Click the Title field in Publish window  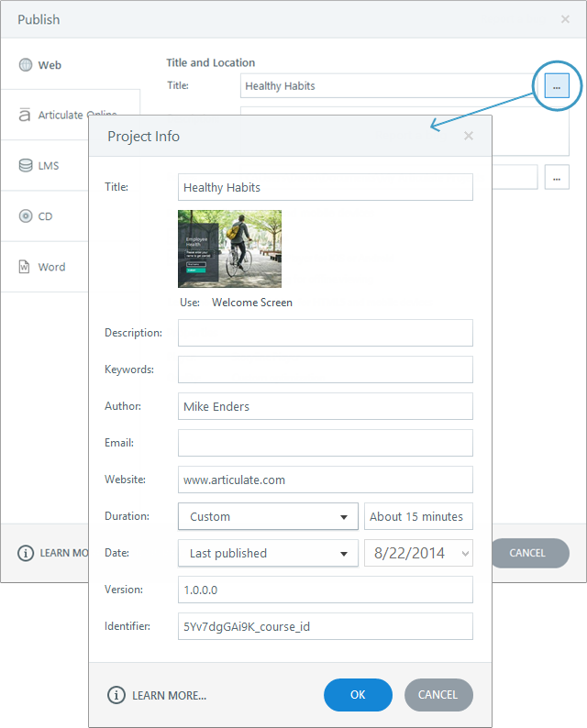[389, 86]
